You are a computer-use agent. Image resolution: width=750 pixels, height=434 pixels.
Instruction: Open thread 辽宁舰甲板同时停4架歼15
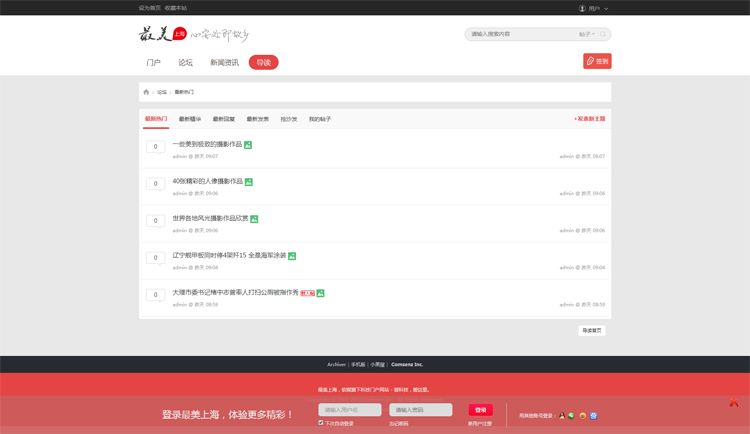[x=229, y=255]
